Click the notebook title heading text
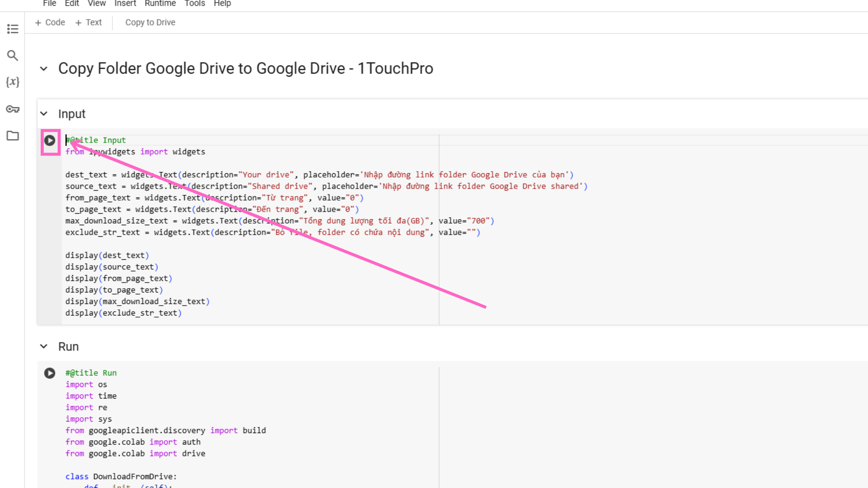This screenshot has height=488, width=868. tap(245, 69)
